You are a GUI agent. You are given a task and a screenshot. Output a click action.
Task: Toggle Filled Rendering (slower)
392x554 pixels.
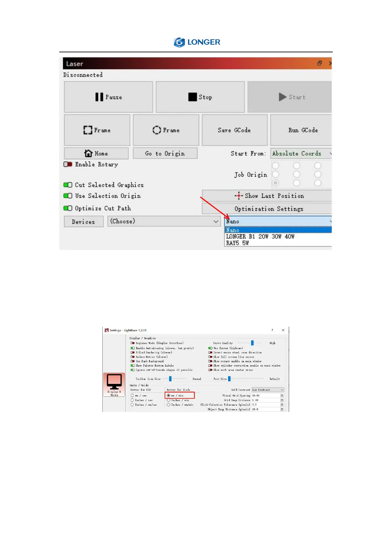132,352
